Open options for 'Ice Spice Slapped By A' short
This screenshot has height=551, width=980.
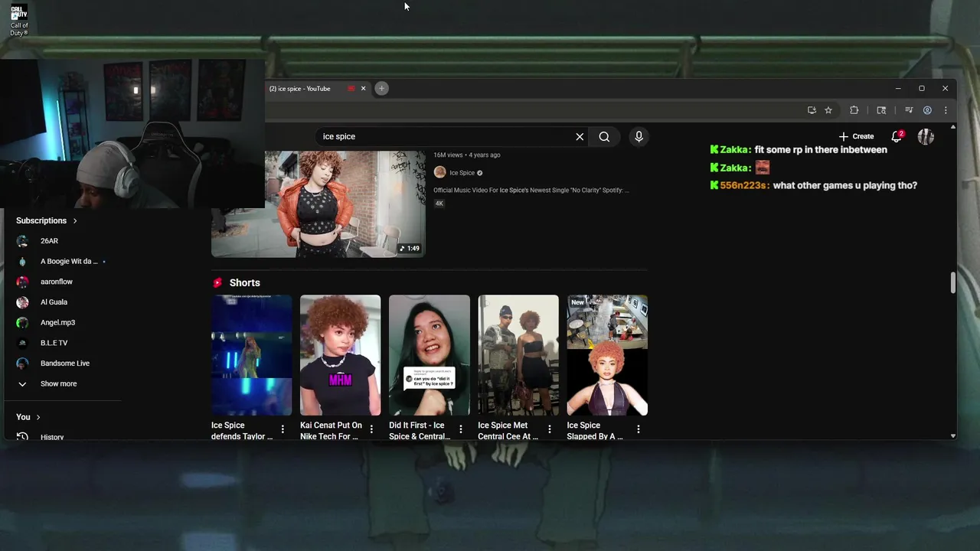coord(638,429)
